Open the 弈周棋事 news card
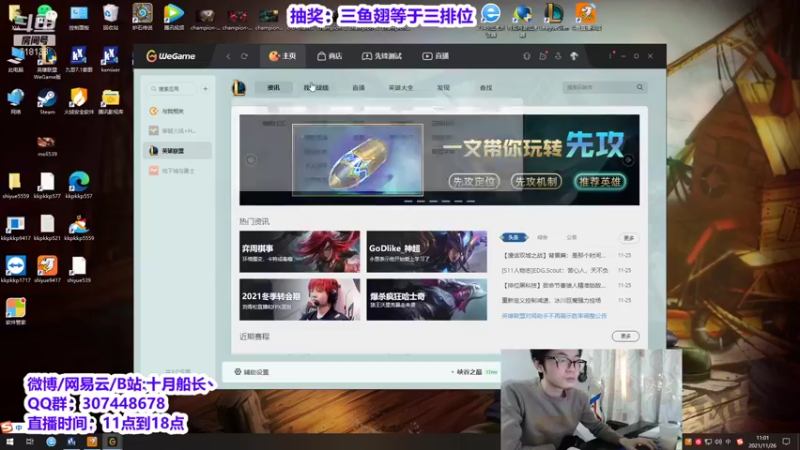 [299, 252]
